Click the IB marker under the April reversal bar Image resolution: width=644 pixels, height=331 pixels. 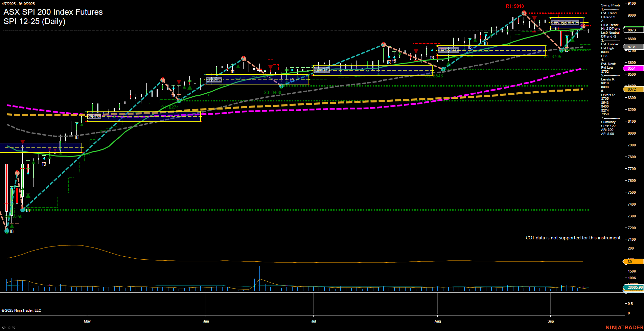point(10,232)
